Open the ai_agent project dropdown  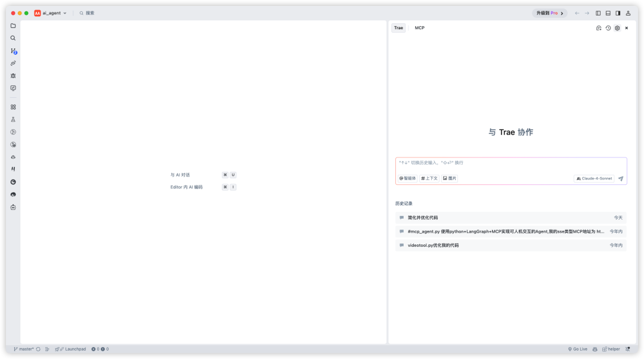pyautogui.click(x=51, y=13)
